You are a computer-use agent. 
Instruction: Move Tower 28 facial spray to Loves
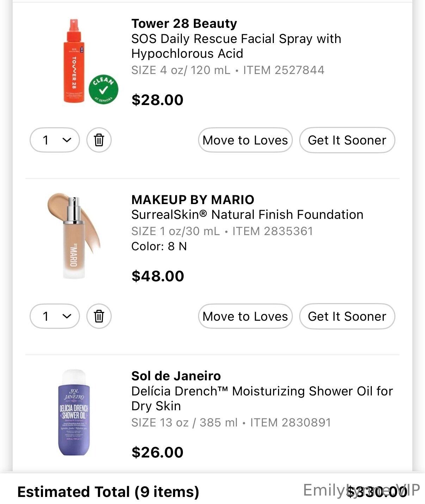(245, 140)
